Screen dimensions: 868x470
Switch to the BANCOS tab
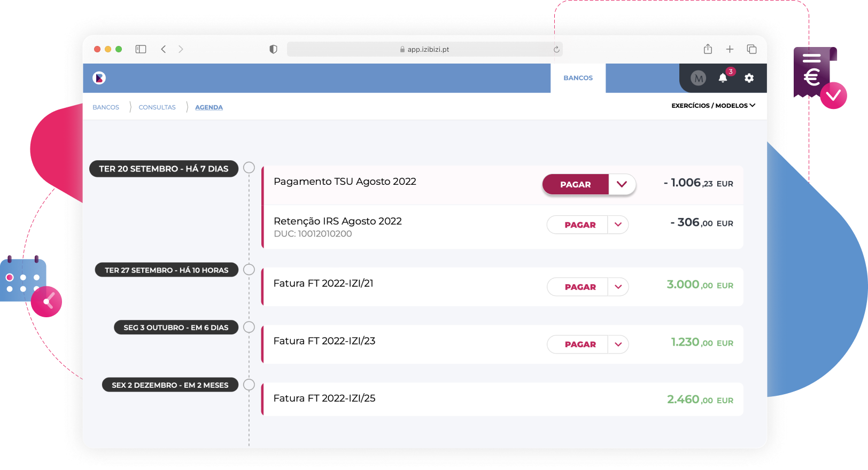pos(578,78)
